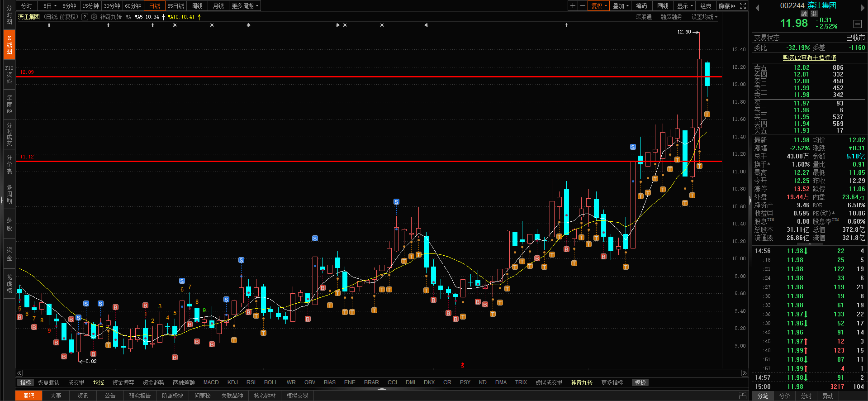Screen dimensions: 868x401
Task: Click 恢复默认 restore default button
Action: click(48, 382)
